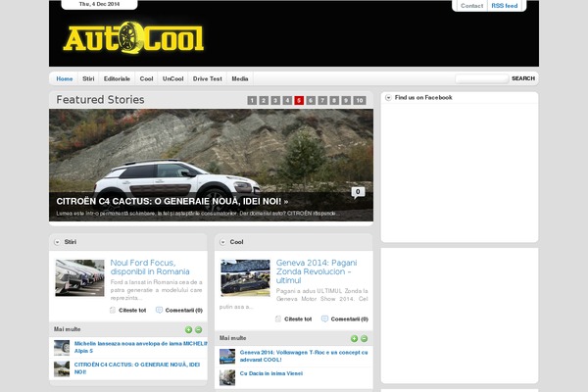Open the Geneva 2014: Pagani Zonda Revolucion article

[x=317, y=271]
